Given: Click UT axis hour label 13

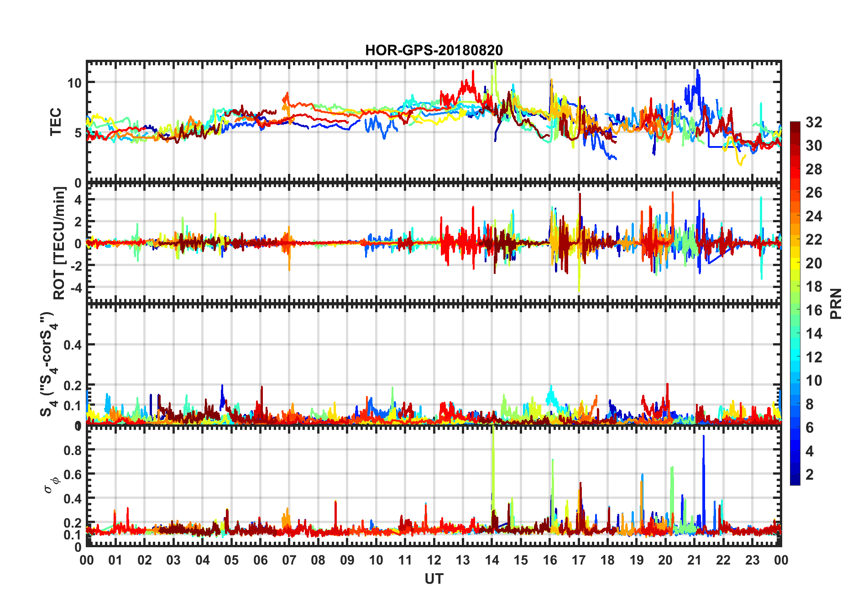Looking at the screenshot, I should point(463,560).
